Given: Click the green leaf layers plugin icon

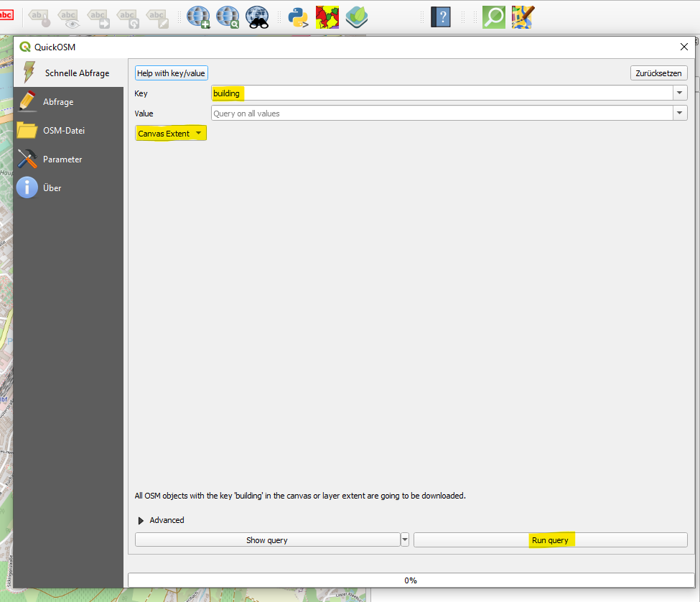Looking at the screenshot, I should pyautogui.click(x=357, y=17).
